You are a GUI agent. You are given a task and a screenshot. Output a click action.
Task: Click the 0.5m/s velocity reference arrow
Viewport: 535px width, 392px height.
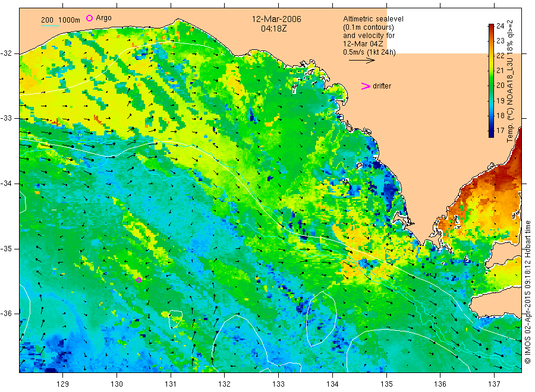pyautogui.click(x=361, y=61)
